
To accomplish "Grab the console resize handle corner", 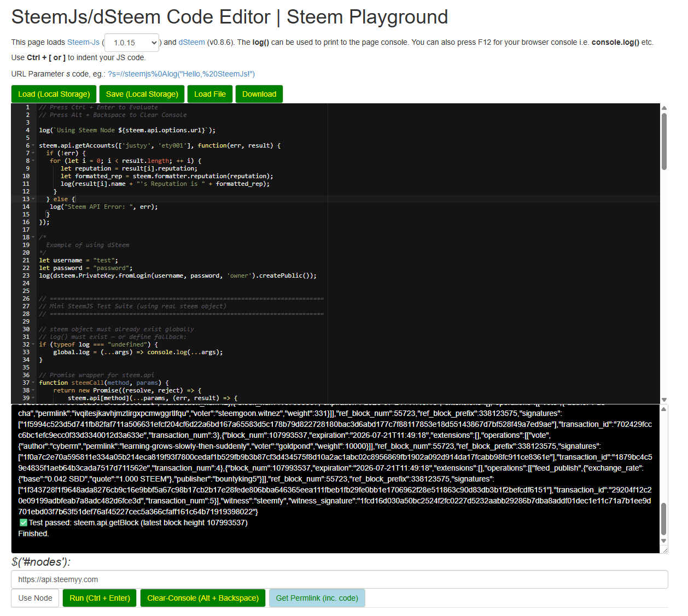I will click(x=664, y=550).
